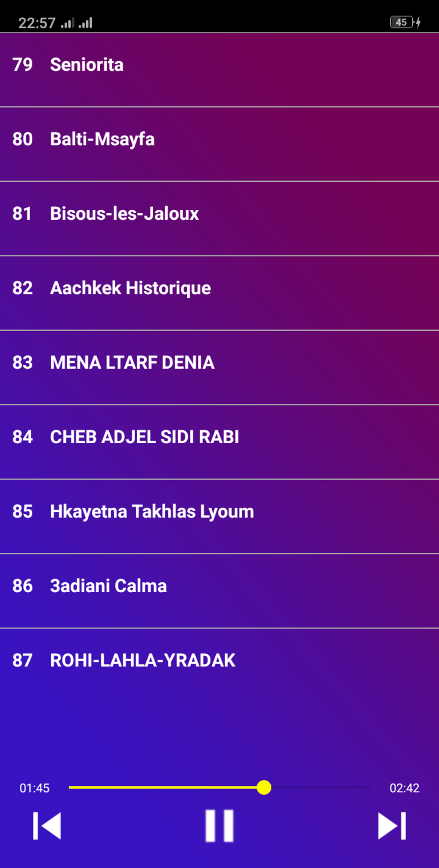The width and height of the screenshot is (439, 868).
Task: Tap the battery indicator in status bar
Action: pos(401,22)
